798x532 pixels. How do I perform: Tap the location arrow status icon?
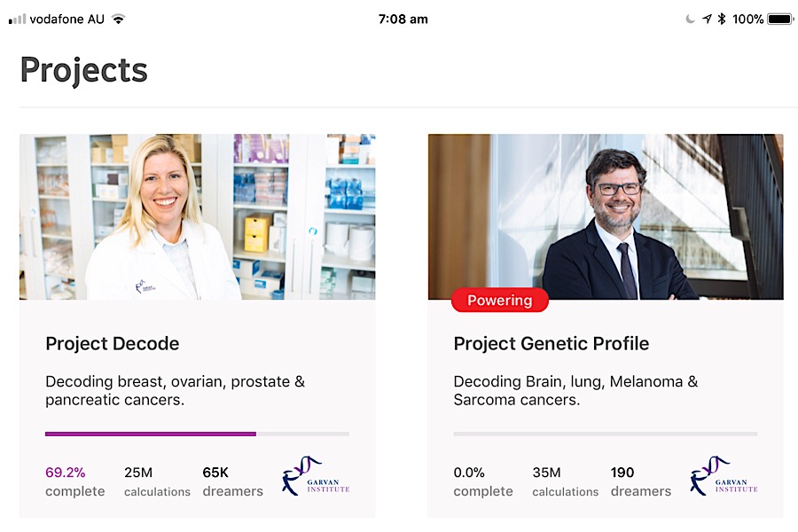707,19
